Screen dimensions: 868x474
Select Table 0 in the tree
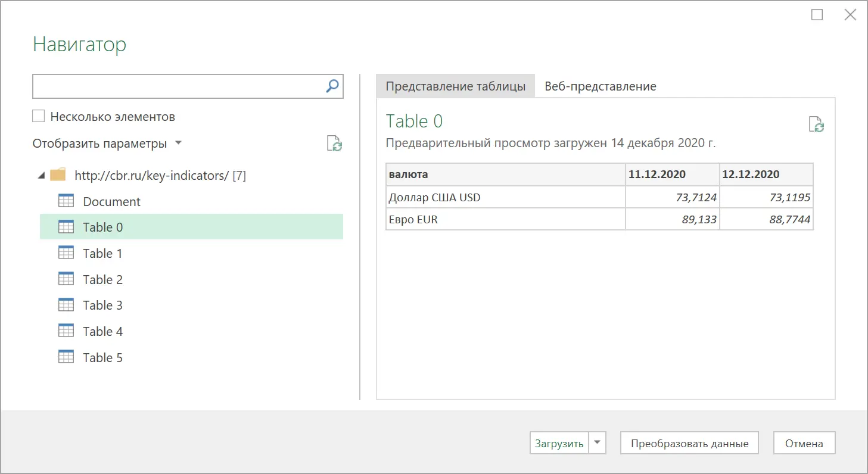[x=191, y=227]
